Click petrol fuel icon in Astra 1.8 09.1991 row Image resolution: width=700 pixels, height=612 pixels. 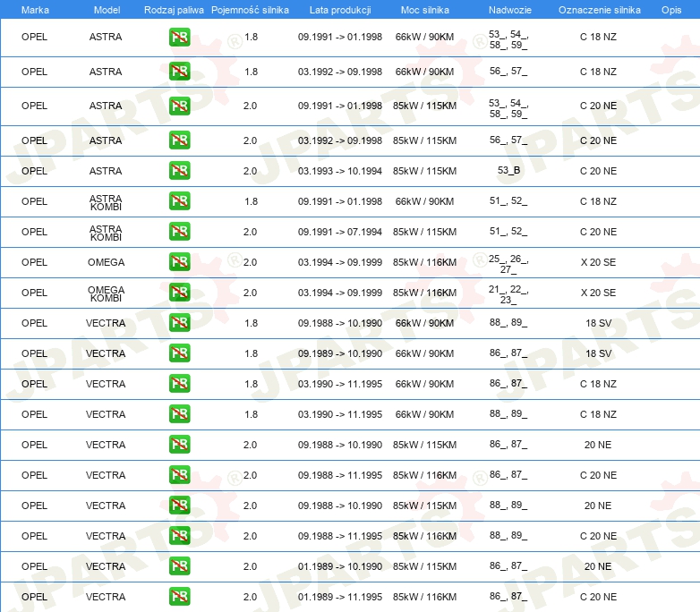[179, 37]
